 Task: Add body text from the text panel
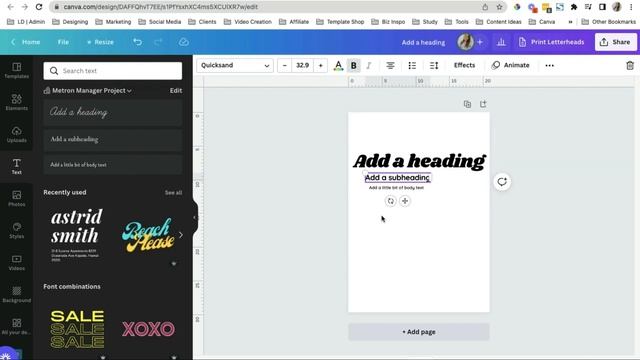113,165
